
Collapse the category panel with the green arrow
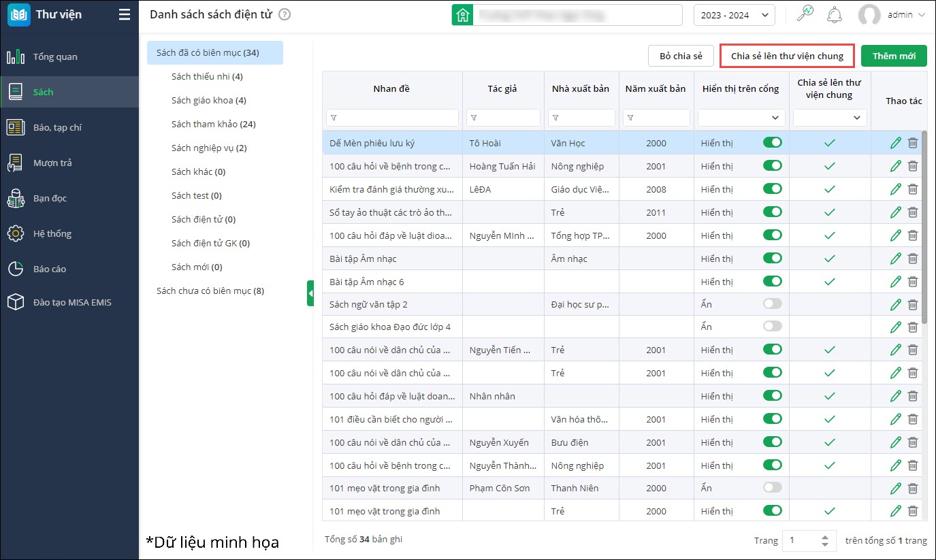(310, 293)
